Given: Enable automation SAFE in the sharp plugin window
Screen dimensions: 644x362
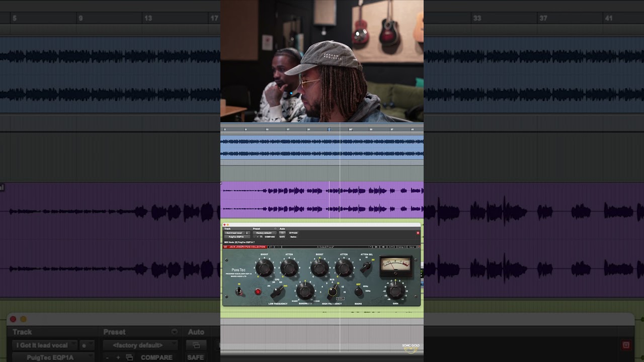Looking at the screenshot, I should click(282, 237).
